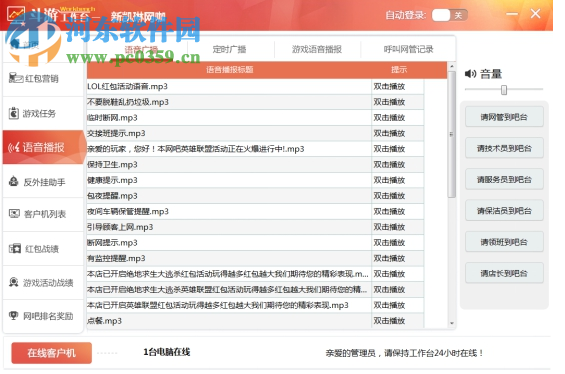The image size is (565, 374).
Task: Click the 红包营销 sidebar icon
Action: (x=15, y=78)
